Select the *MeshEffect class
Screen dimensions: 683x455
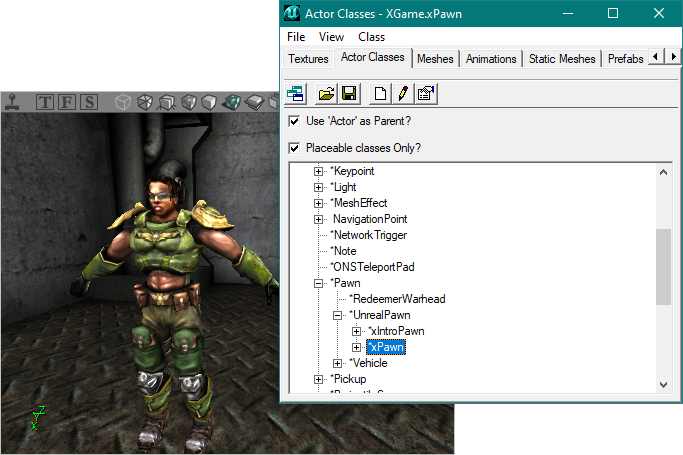[358, 203]
